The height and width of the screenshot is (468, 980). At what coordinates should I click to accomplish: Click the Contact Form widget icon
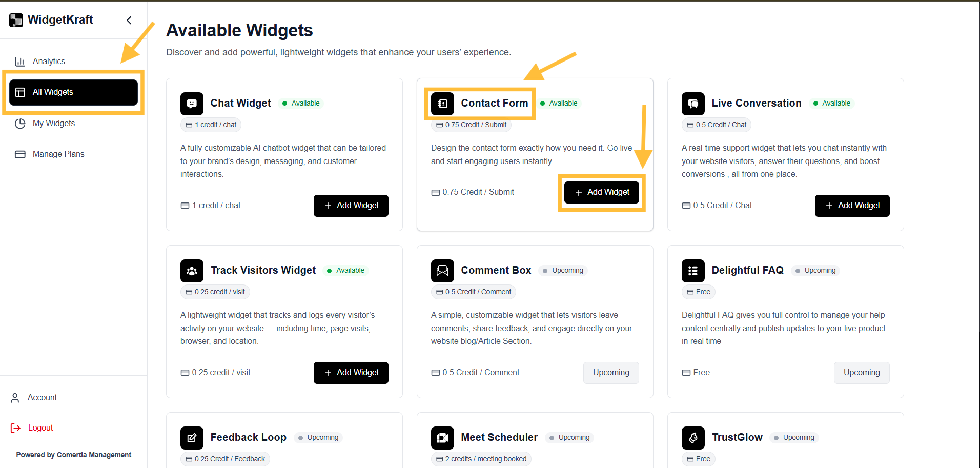[442, 104]
